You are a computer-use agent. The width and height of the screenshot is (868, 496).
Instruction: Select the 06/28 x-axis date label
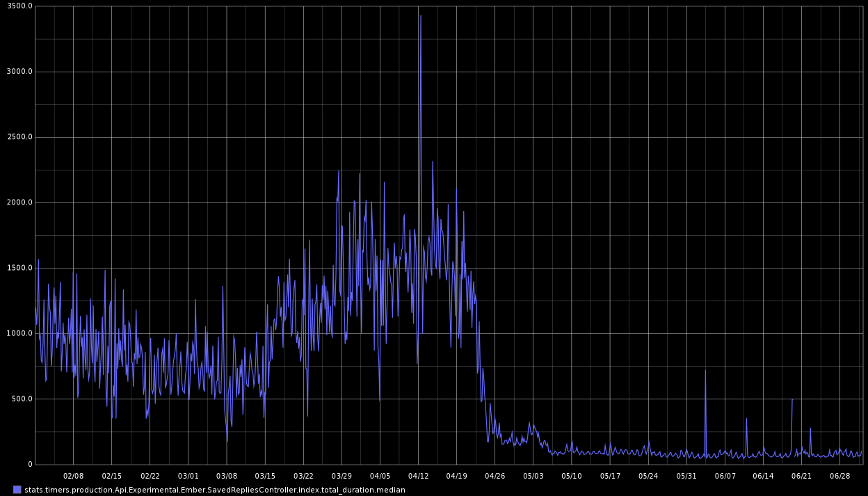[x=840, y=476]
